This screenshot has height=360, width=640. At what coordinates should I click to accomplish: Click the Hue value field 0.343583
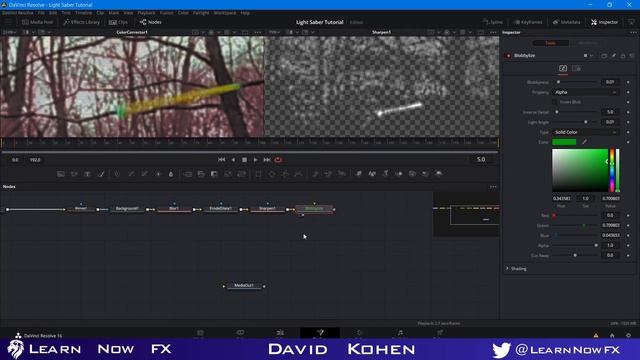(x=562, y=198)
